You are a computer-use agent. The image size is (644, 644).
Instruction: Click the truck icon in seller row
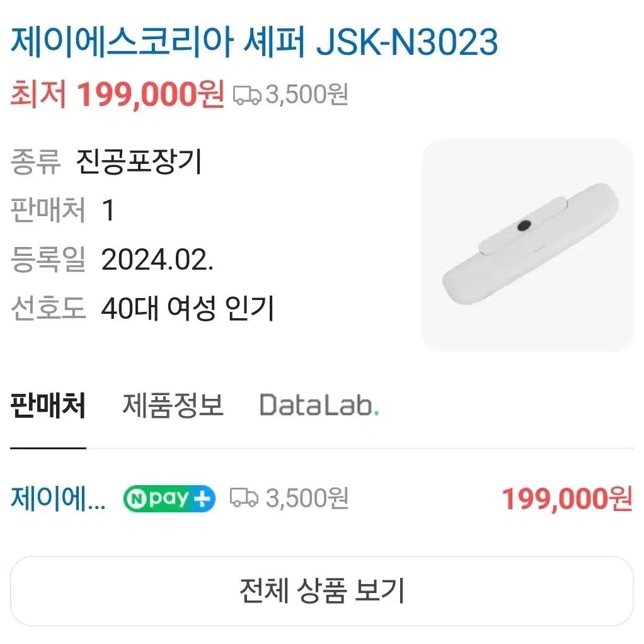(x=244, y=497)
